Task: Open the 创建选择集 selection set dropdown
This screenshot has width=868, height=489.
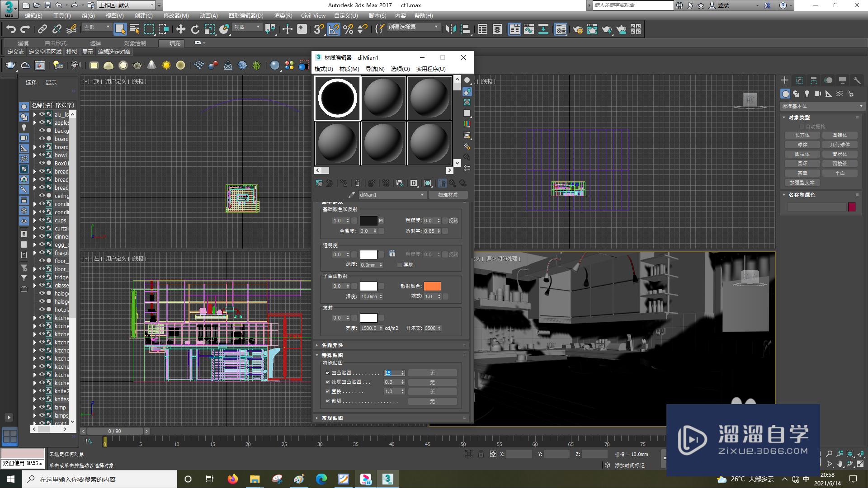Action: click(413, 27)
